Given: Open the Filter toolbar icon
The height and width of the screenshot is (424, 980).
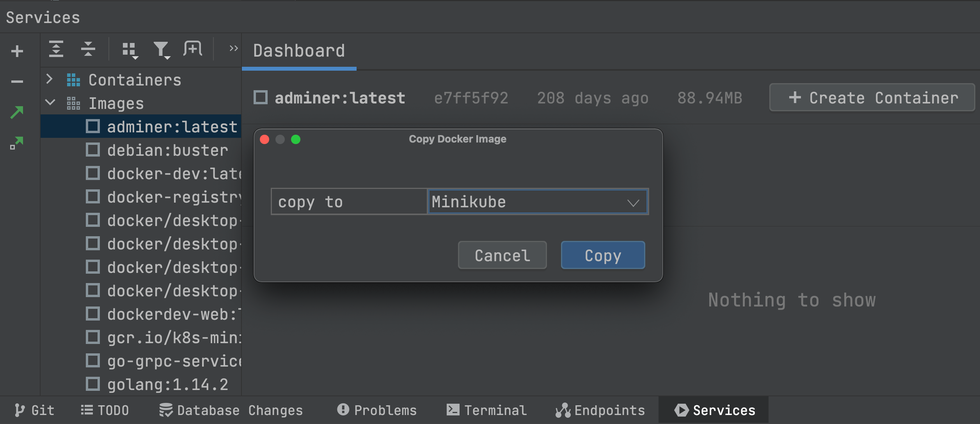Looking at the screenshot, I should click(161, 50).
